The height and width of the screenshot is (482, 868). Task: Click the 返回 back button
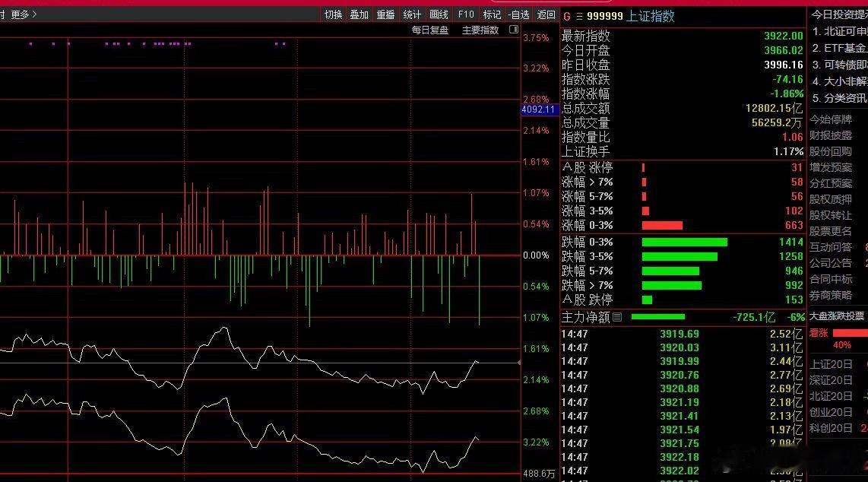click(x=546, y=14)
